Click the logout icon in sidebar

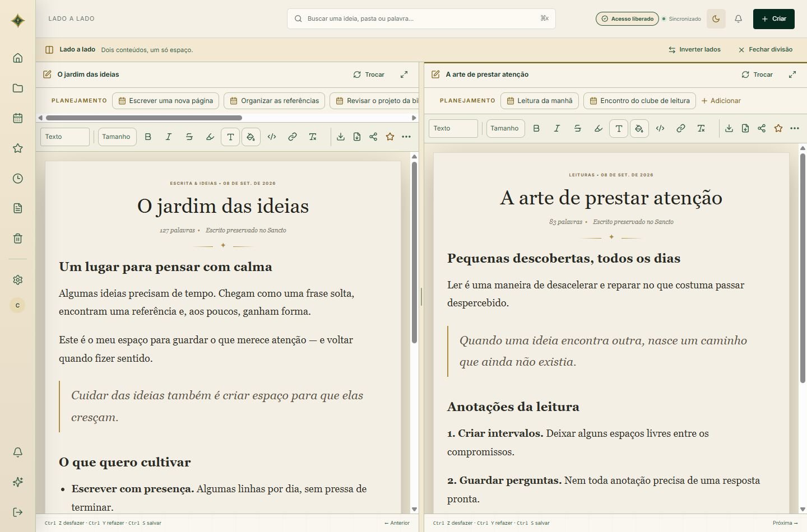(x=18, y=512)
